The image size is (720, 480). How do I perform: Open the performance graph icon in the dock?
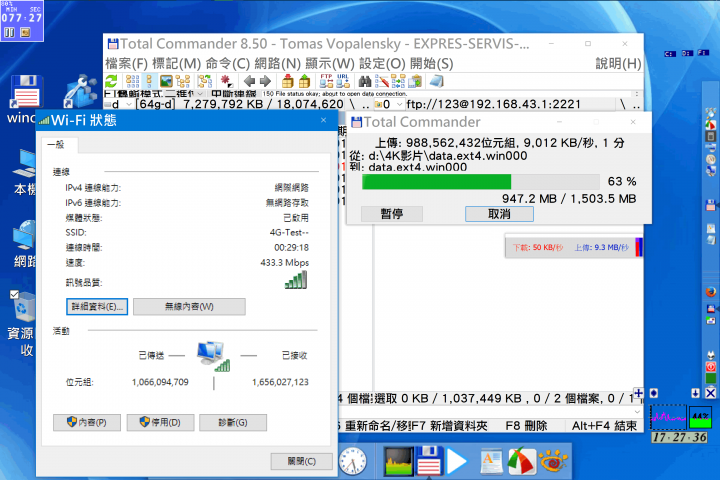click(x=398, y=461)
